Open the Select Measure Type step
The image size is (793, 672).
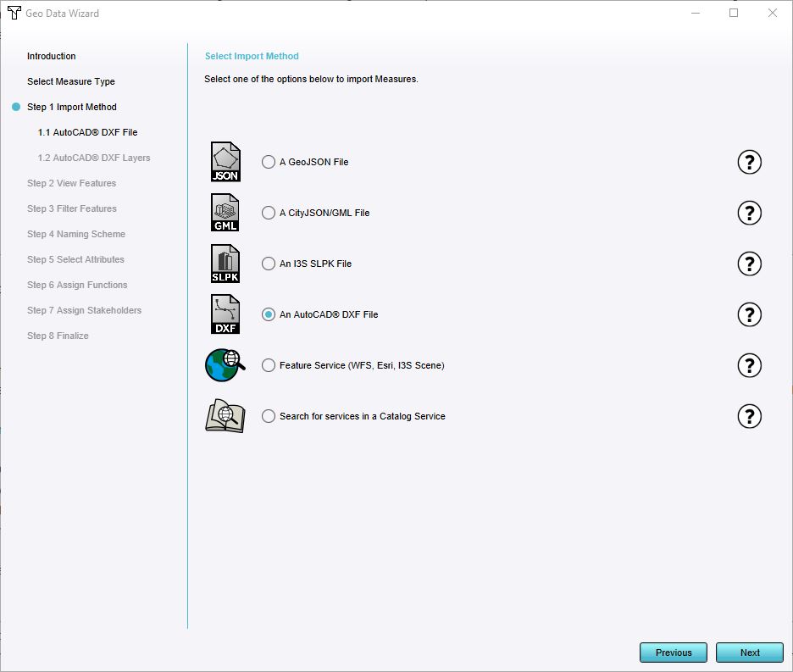(70, 81)
